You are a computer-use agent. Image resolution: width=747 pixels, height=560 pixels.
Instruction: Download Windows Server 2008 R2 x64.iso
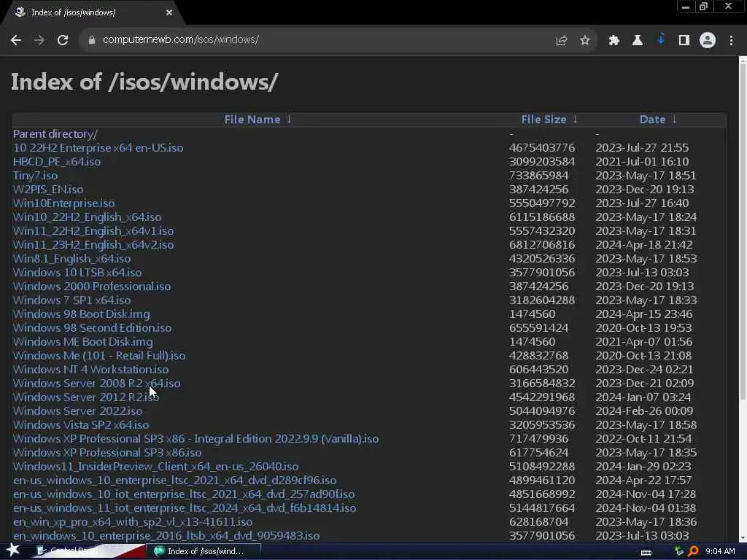pyautogui.click(x=97, y=384)
